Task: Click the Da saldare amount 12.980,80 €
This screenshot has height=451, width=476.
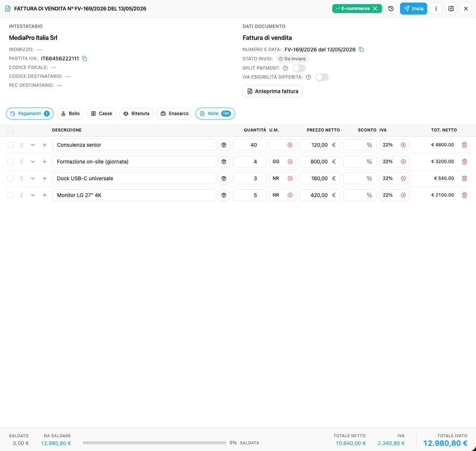Action: 56,443
